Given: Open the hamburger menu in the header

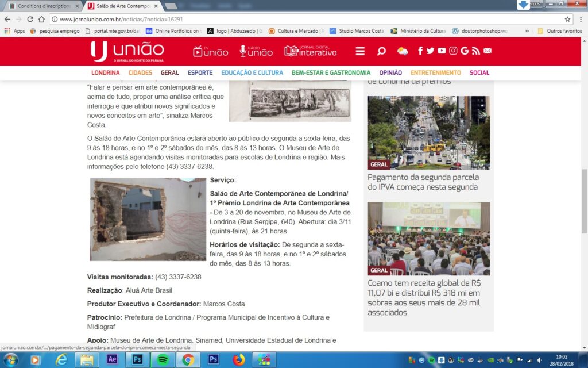Looking at the screenshot, I should (x=360, y=51).
